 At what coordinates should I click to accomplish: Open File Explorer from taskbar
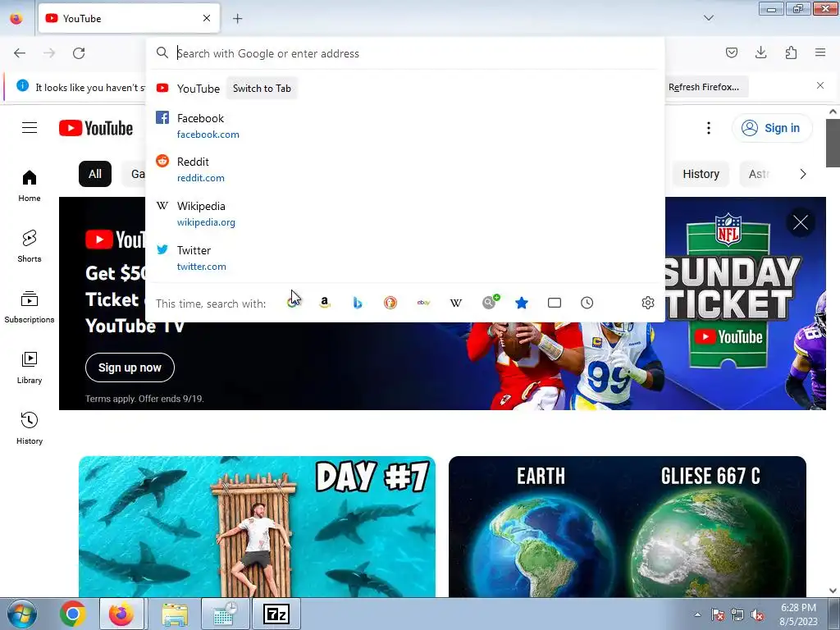(x=175, y=614)
